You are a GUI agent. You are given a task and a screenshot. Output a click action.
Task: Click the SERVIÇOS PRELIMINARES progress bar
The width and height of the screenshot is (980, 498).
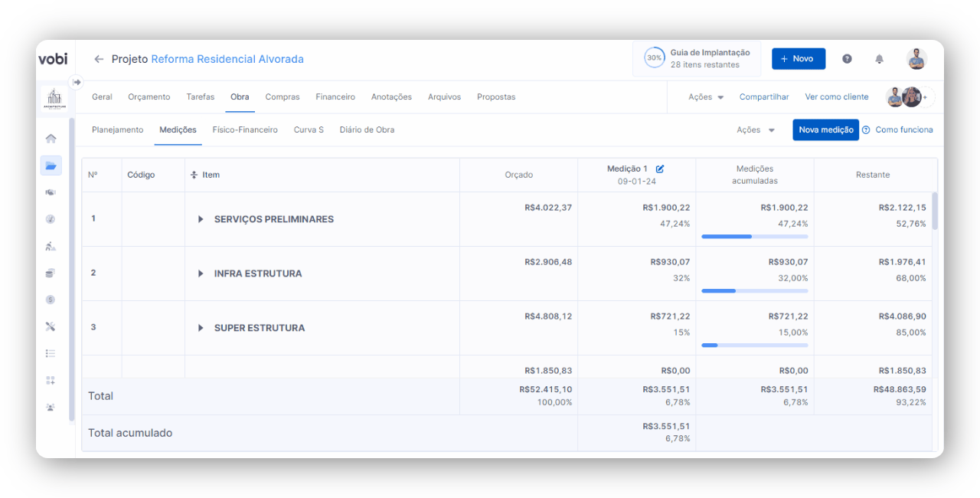tap(754, 237)
